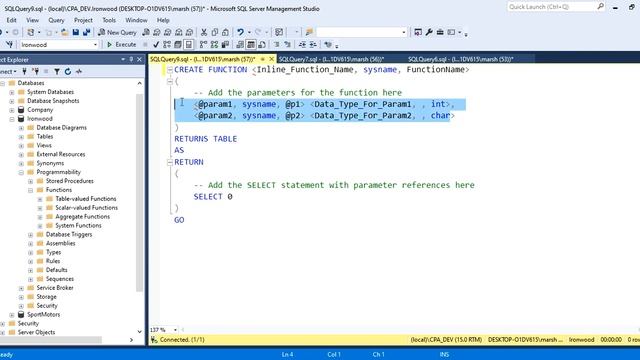This screenshot has height=360, width=640.
Task: Click the Refresh icon in Object Explorer
Action: click(x=68, y=71)
